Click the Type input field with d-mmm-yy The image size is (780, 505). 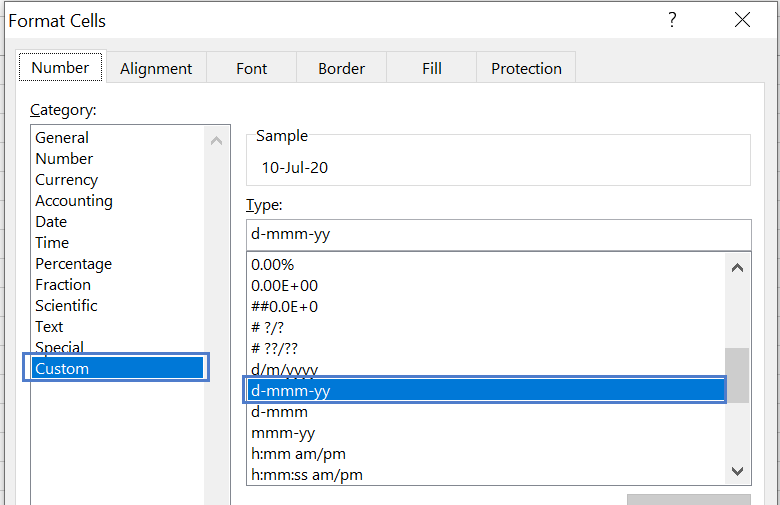coord(498,234)
